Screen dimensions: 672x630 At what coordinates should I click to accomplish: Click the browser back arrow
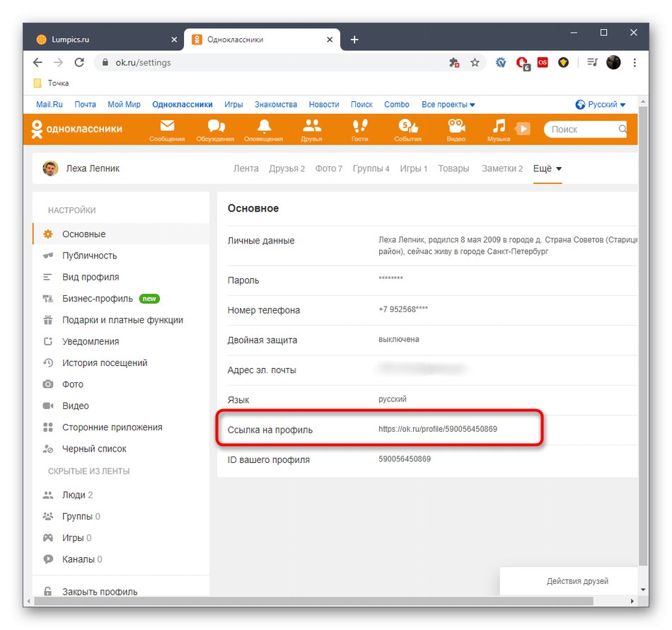pyautogui.click(x=37, y=62)
